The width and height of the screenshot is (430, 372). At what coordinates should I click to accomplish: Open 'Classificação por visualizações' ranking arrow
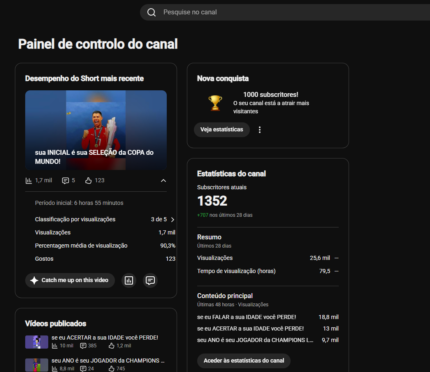(x=172, y=219)
